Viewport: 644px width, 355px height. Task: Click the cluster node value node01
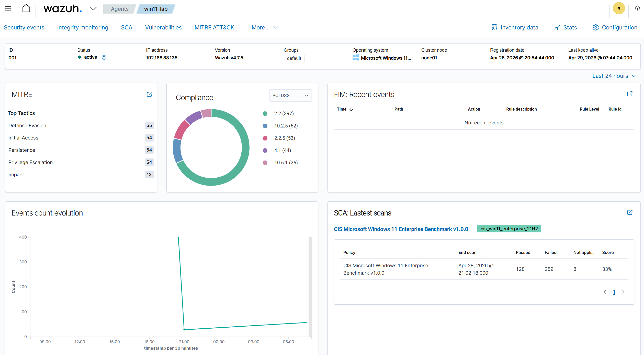[429, 58]
